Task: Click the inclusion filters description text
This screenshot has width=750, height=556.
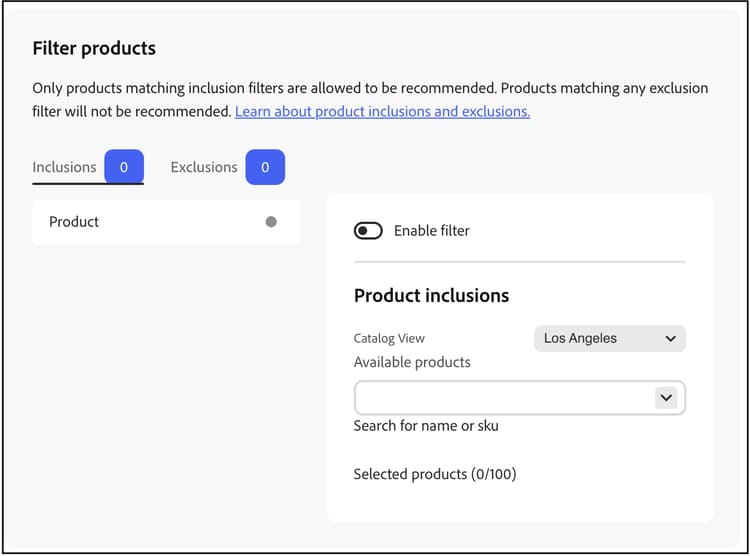Action: [370, 88]
